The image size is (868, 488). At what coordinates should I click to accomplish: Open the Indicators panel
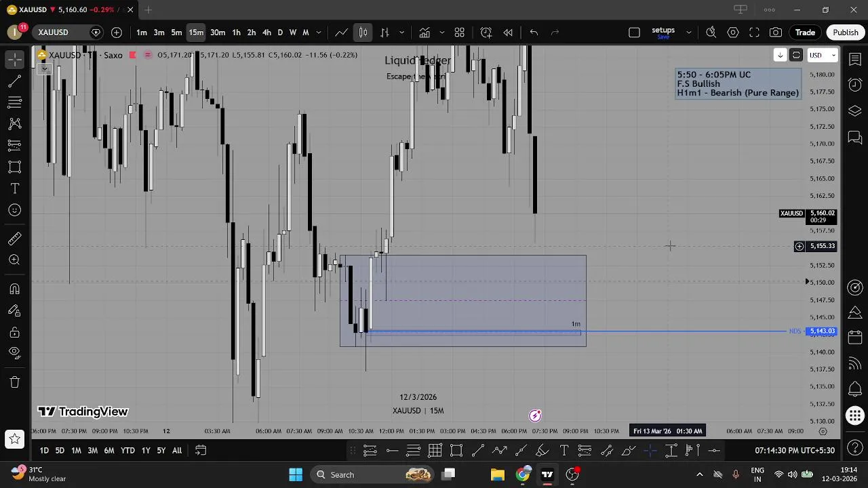click(425, 33)
